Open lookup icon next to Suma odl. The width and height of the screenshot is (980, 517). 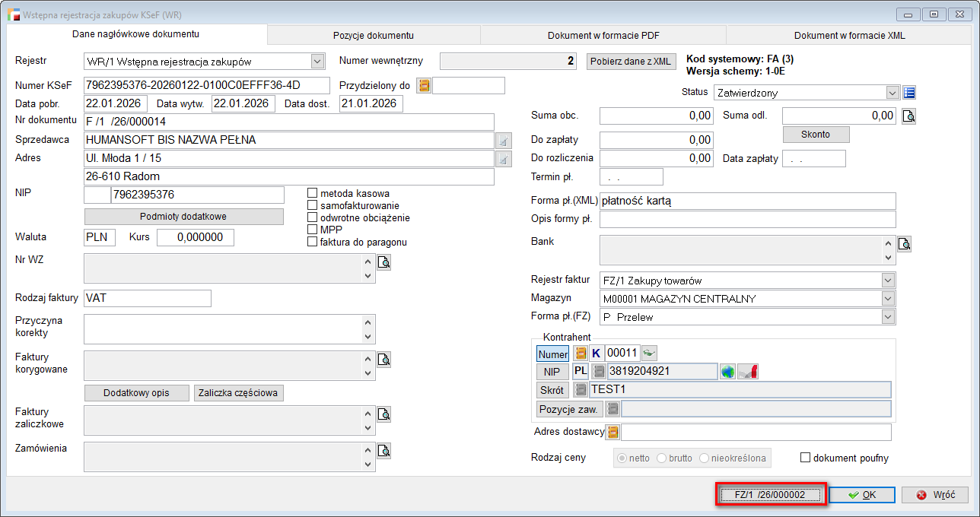[x=908, y=116]
